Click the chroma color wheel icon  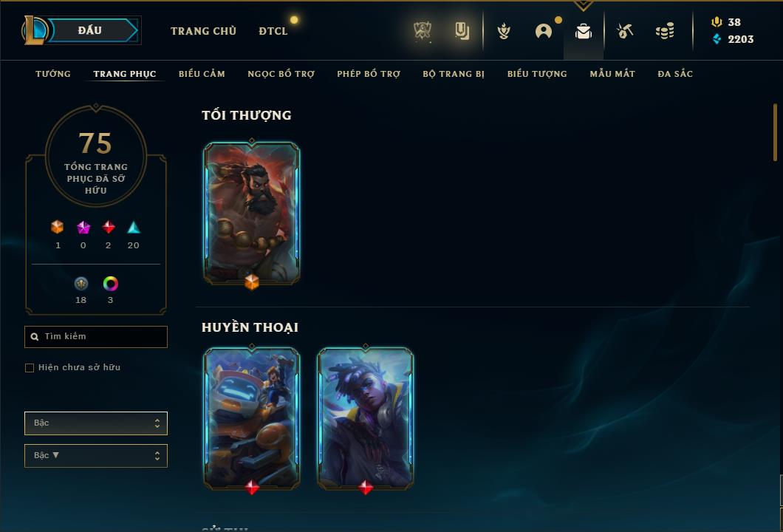[110, 284]
